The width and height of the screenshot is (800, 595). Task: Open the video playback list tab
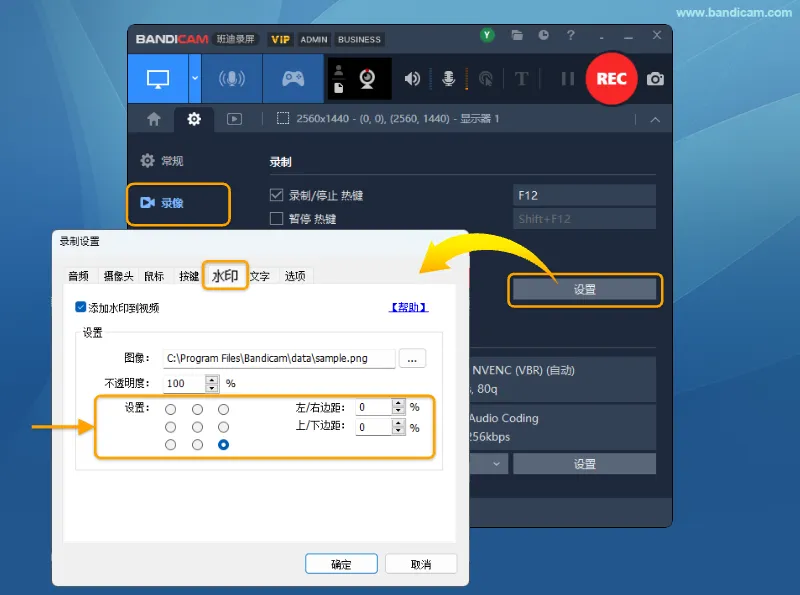[x=234, y=119]
